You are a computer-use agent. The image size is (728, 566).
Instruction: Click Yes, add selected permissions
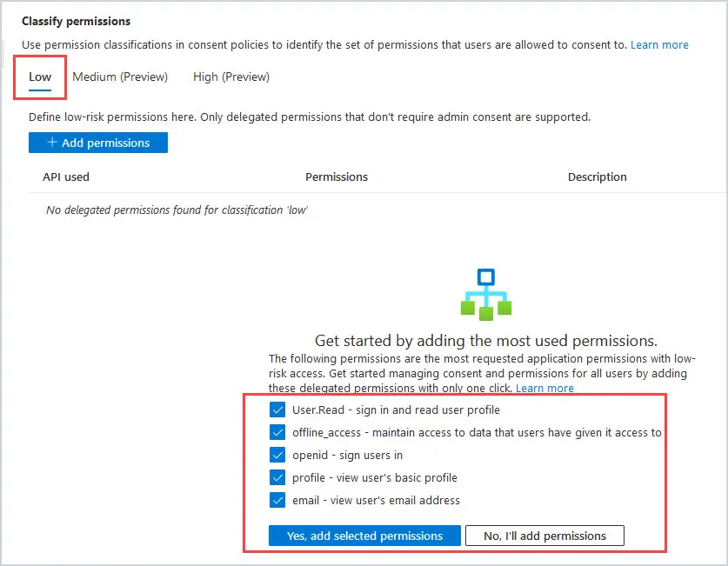coord(364,536)
